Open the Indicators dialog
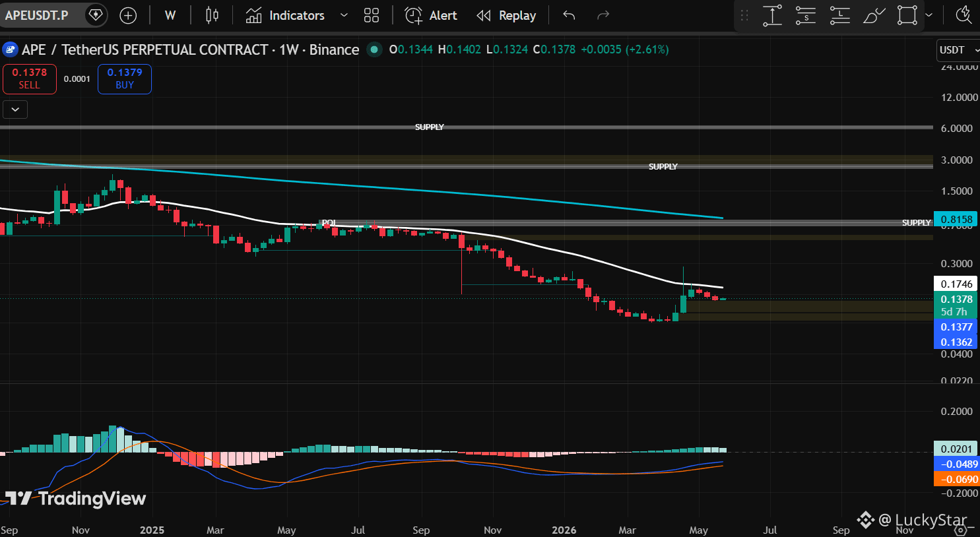980x537 pixels. 284,15
